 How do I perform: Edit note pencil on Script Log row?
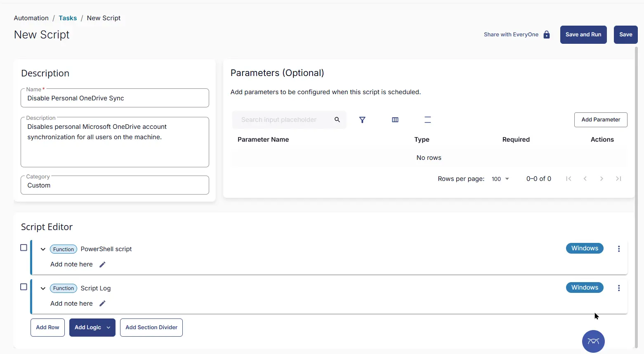tap(102, 304)
